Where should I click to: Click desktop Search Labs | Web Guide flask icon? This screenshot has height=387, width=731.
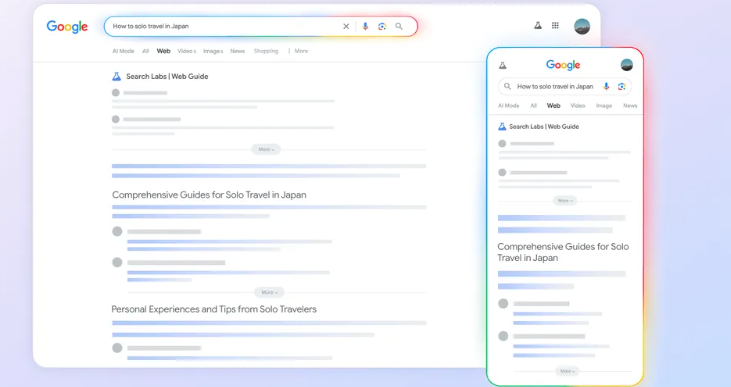point(117,76)
